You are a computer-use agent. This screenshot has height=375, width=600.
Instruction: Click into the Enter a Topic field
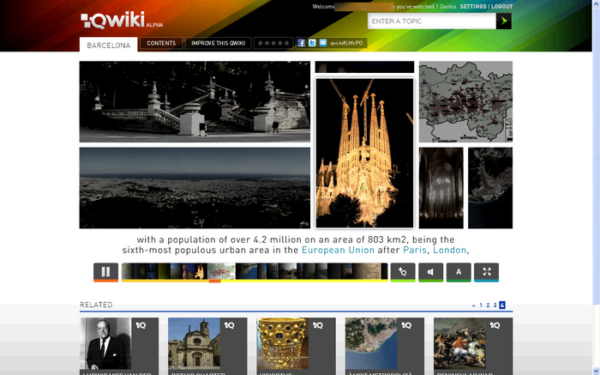tap(432, 21)
